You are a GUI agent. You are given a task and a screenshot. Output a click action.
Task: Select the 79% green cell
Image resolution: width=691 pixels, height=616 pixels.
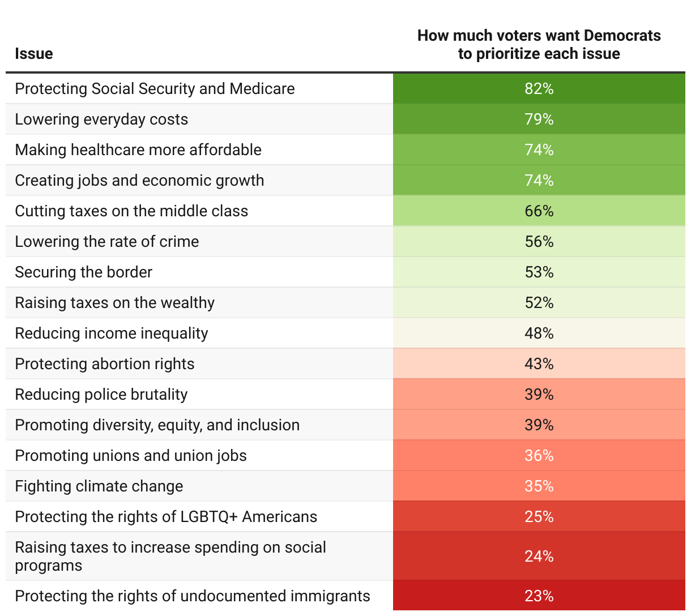[x=539, y=119]
